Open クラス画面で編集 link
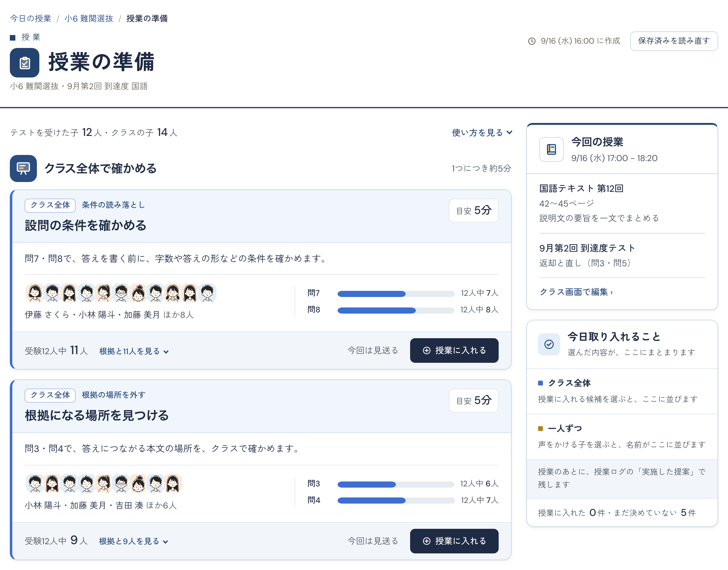This screenshot has height=570, width=728. (576, 292)
